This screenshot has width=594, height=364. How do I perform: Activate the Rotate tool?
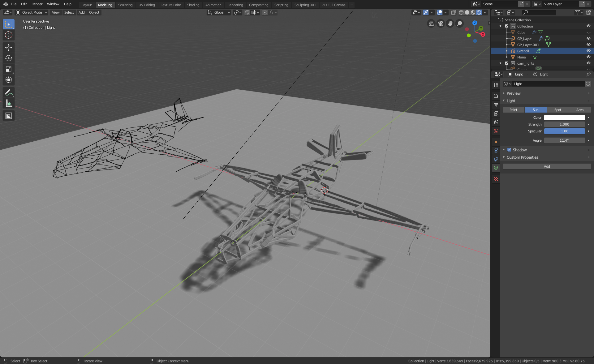[x=9, y=58]
